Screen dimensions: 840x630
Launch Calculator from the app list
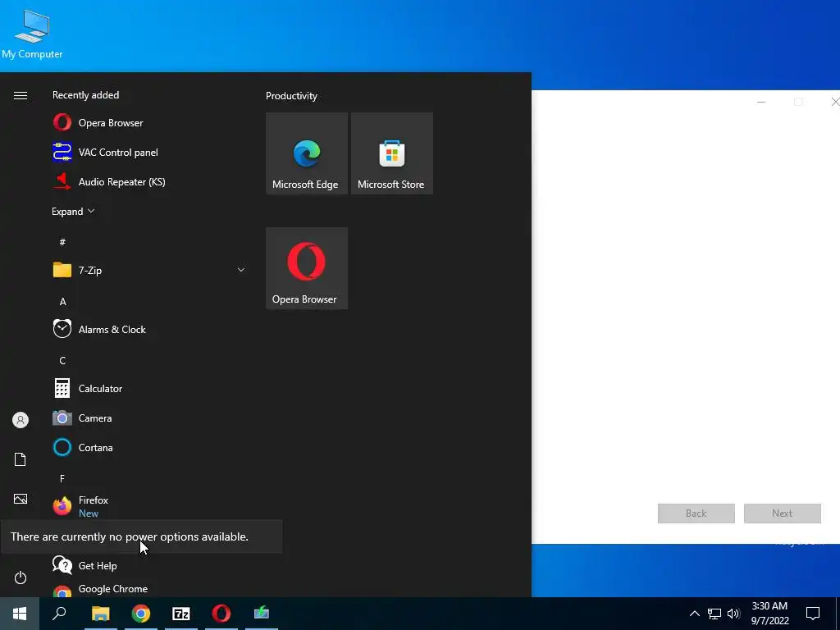point(150,388)
